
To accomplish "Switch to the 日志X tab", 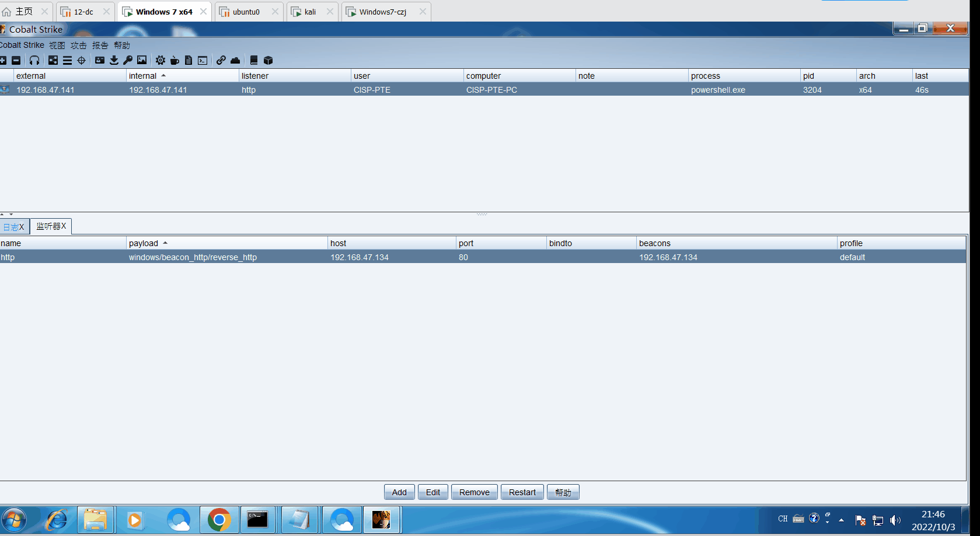I will (14, 227).
